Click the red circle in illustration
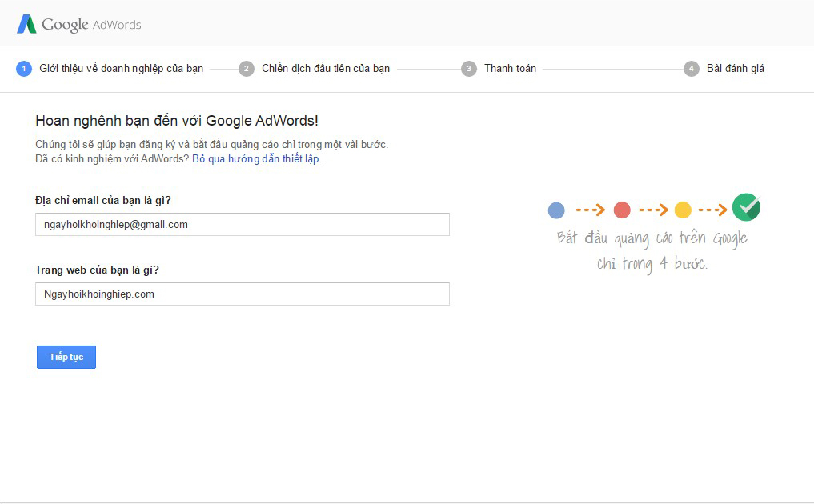The width and height of the screenshot is (814, 504). pyautogui.click(x=622, y=210)
